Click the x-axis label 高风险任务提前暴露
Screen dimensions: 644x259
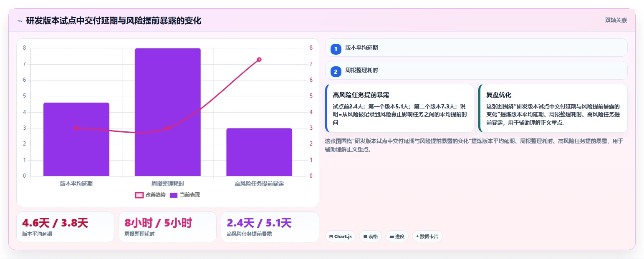point(259,184)
